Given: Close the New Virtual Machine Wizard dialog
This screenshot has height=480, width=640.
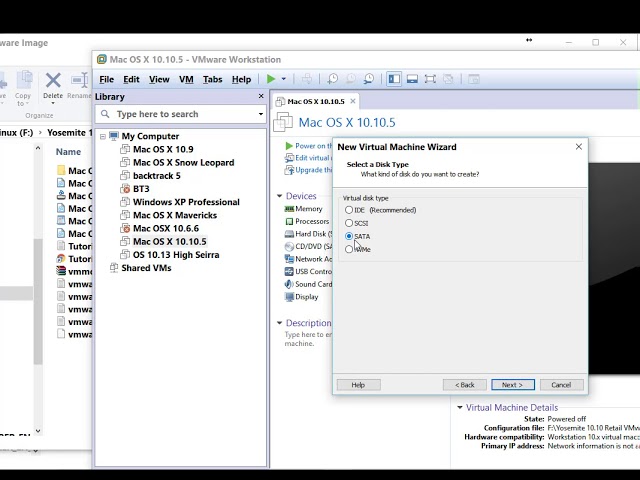Looking at the screenshot, I should (x=579, y=147).
